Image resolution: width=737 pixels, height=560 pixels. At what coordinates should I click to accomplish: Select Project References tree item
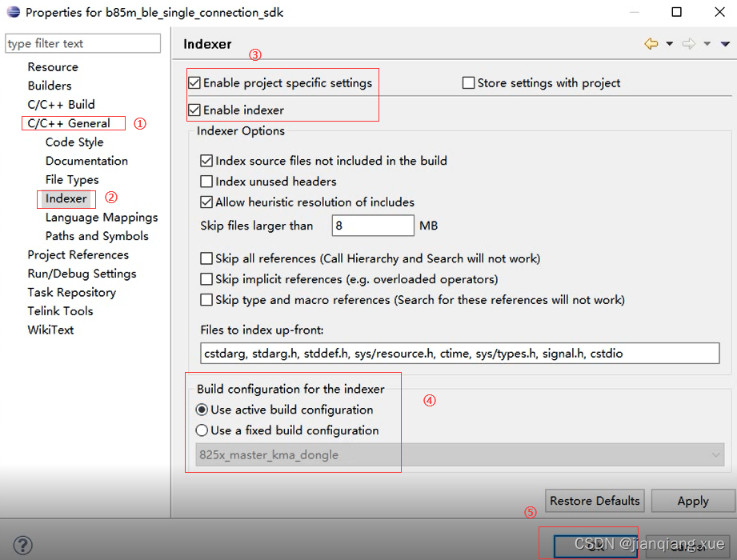[x=78, y=254]
